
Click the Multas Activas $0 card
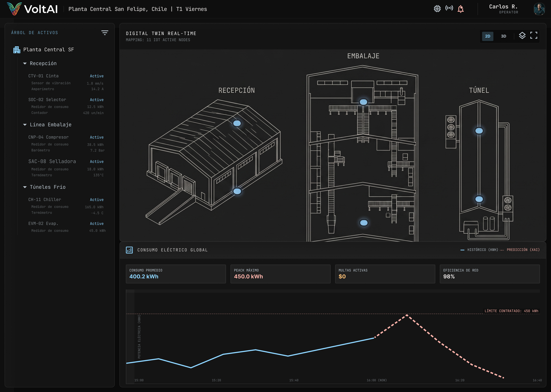pos(385,274)
